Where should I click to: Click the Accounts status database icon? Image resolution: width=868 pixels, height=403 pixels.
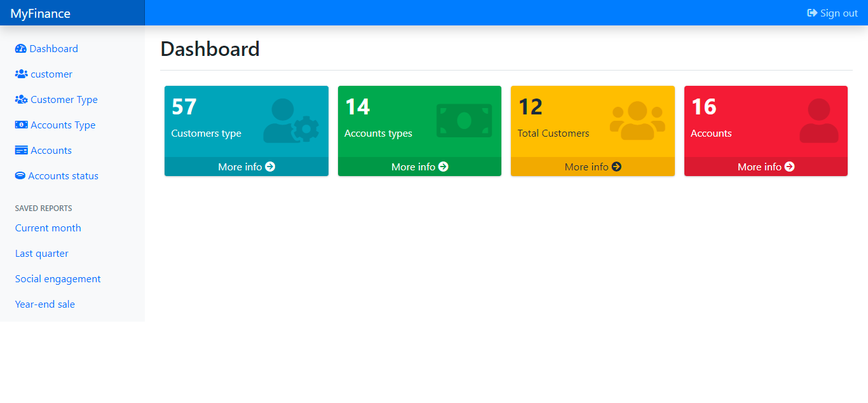pos(20,175)
